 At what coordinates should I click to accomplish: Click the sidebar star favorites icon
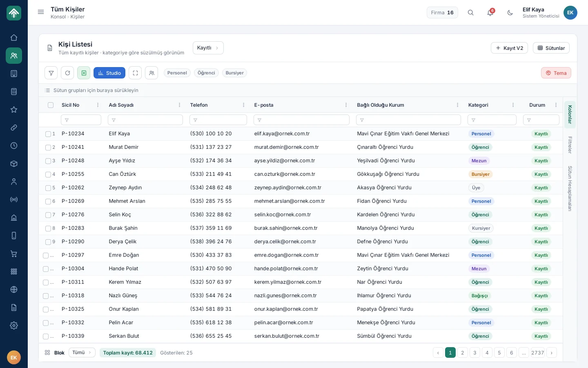pyautogui.click(x=14, y=110)
